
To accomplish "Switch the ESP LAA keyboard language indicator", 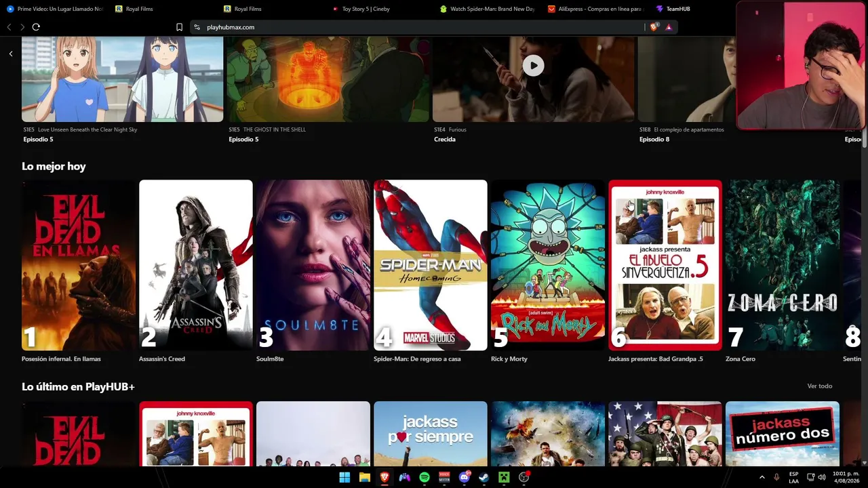I will (x=793, y=477).
